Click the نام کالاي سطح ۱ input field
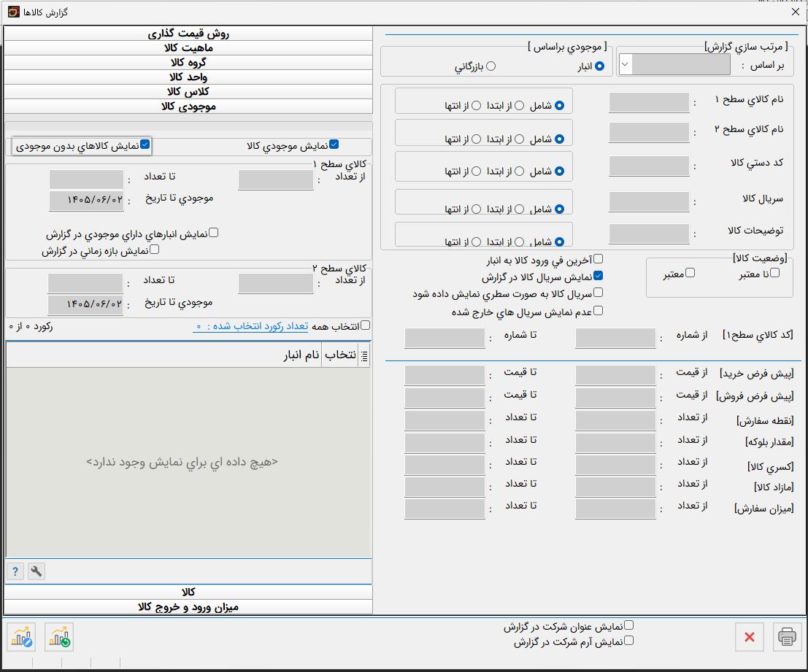The height and width of the screenshot is (672, 808). tap(649, 102)
